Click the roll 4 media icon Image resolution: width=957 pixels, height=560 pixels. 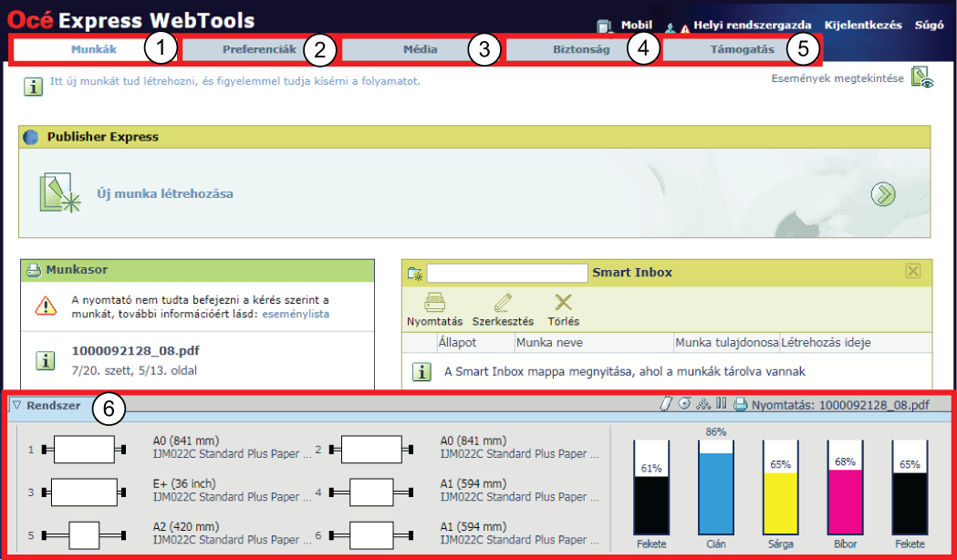coord(371,493)
